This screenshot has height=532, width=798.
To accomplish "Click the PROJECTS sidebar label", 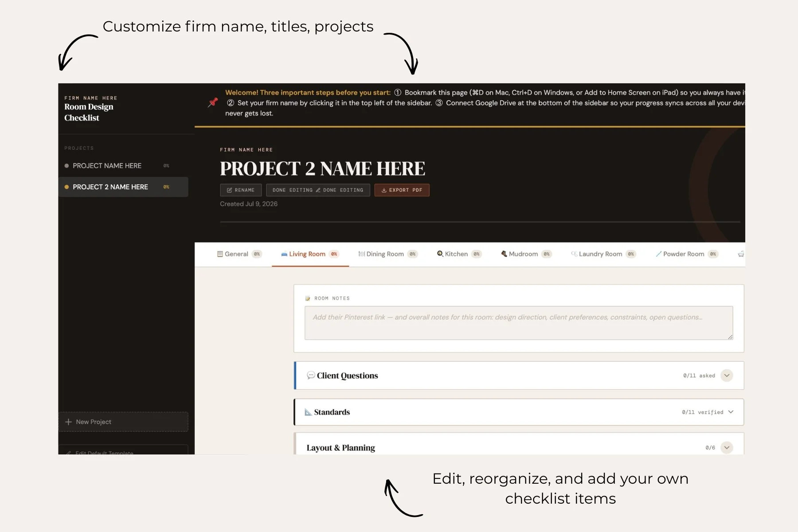I will (x=79, y=148).
